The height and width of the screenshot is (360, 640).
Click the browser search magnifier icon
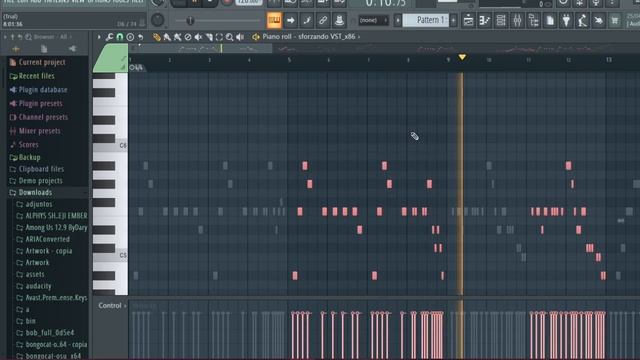[28, 37]
